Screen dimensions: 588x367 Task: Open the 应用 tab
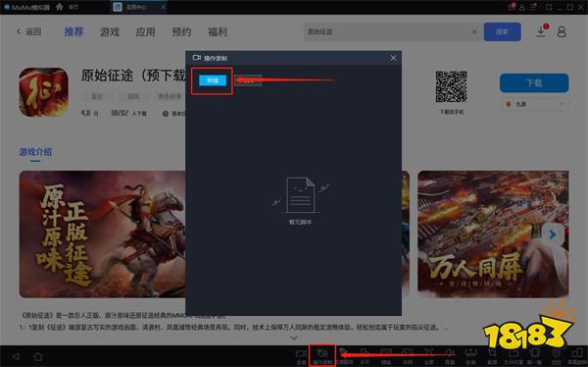[145, 32]
